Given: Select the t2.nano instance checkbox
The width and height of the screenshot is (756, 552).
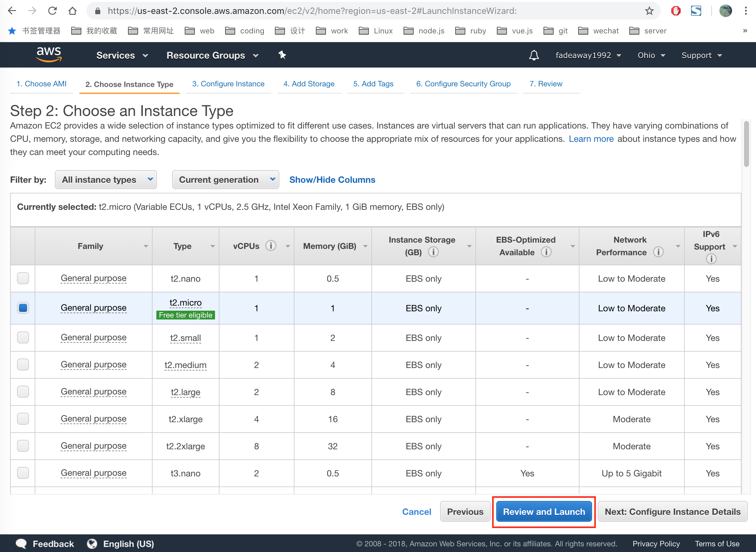Looking at the screenshot, I should 23,278.
